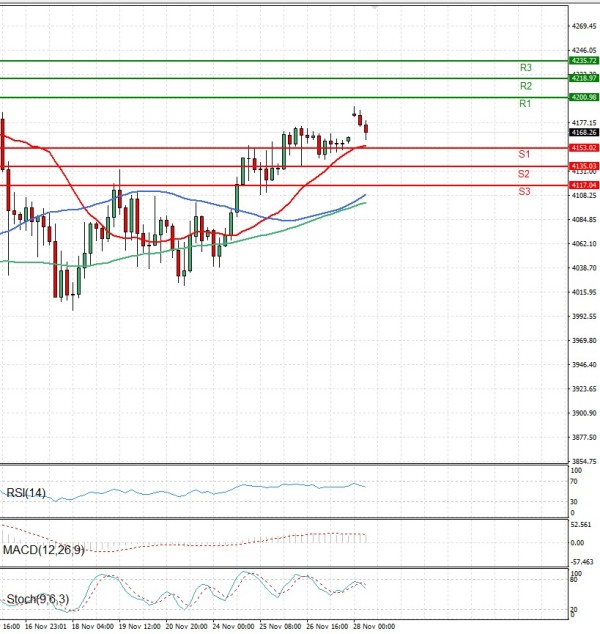
Task: Select the green 4200.98 price tag
Action: point(583,97)
